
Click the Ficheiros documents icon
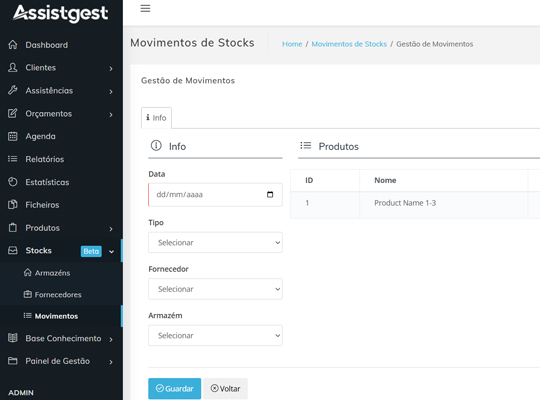13,205
